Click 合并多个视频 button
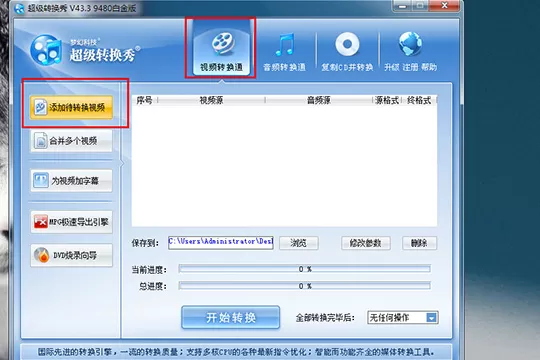The height and width of the screenshot is (360, 540). 71,141
